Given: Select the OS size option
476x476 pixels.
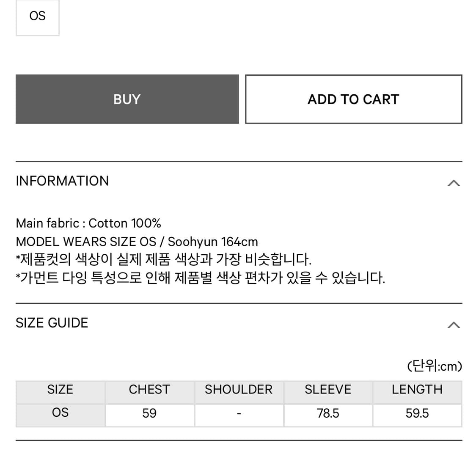Looking at the screenshot, I should click(37, 17).
